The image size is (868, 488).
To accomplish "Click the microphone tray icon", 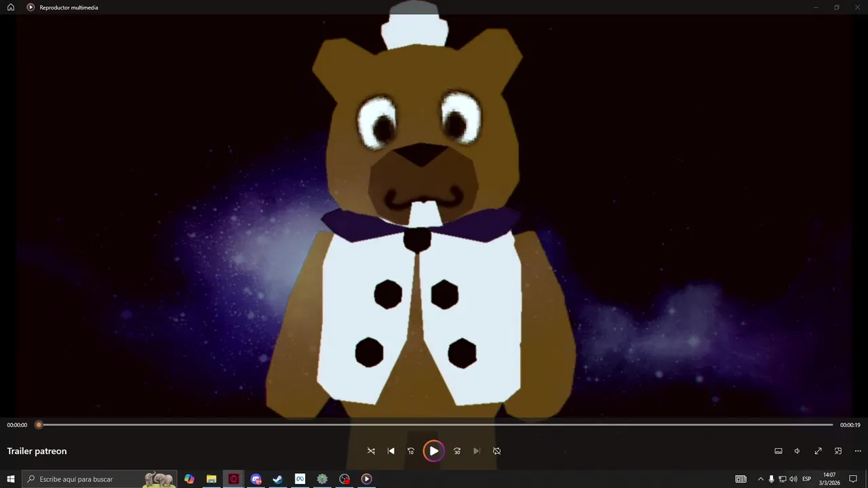I will point(771,479).
